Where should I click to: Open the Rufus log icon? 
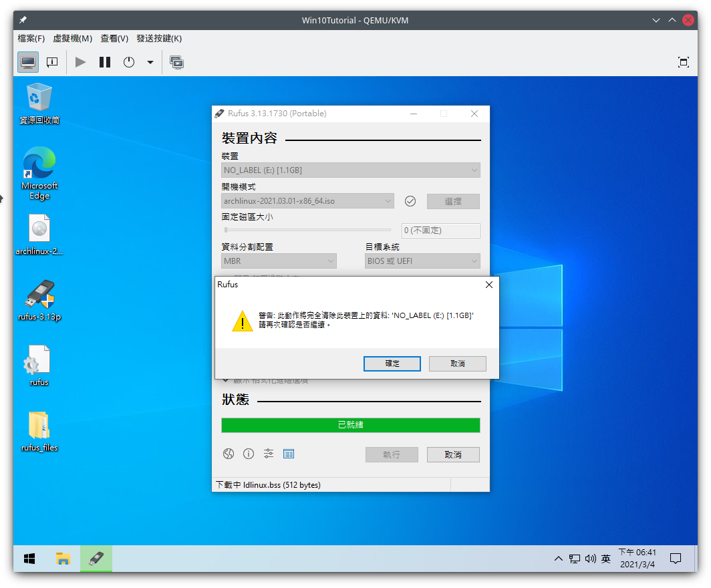(x=289, y=454)
